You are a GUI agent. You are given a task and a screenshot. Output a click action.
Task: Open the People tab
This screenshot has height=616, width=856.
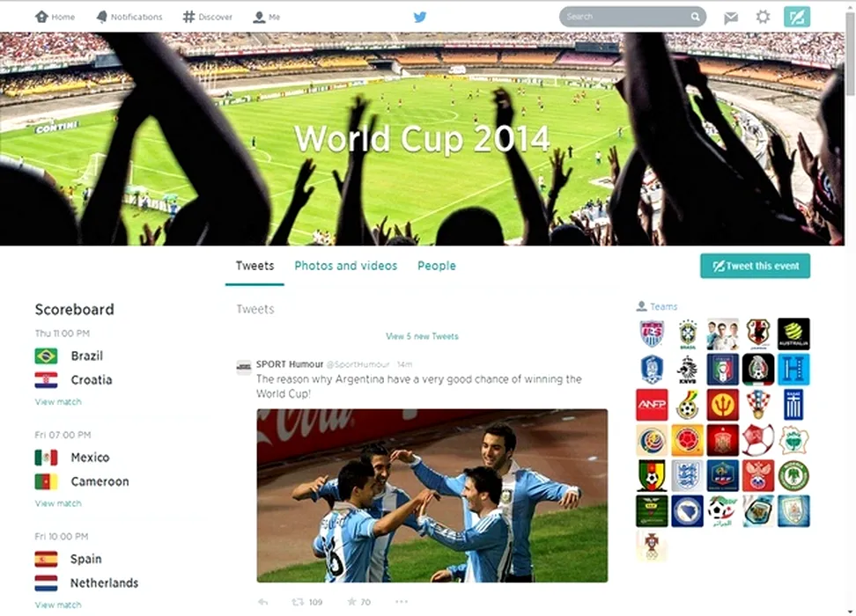click(436, 266)
